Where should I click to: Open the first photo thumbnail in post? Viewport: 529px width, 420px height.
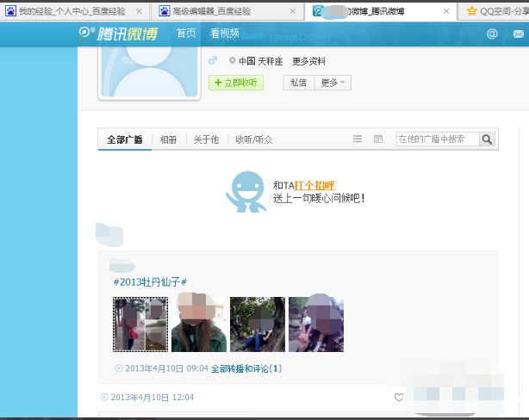[140, 324]
